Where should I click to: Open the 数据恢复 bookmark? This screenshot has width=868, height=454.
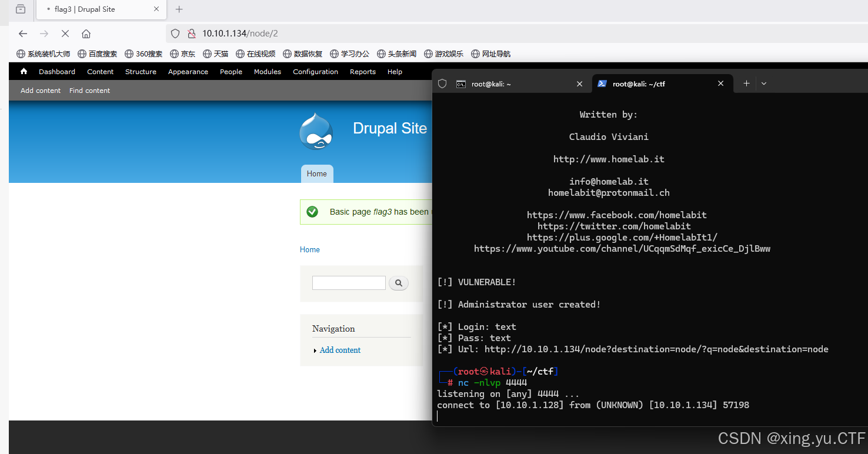(303, 54)
